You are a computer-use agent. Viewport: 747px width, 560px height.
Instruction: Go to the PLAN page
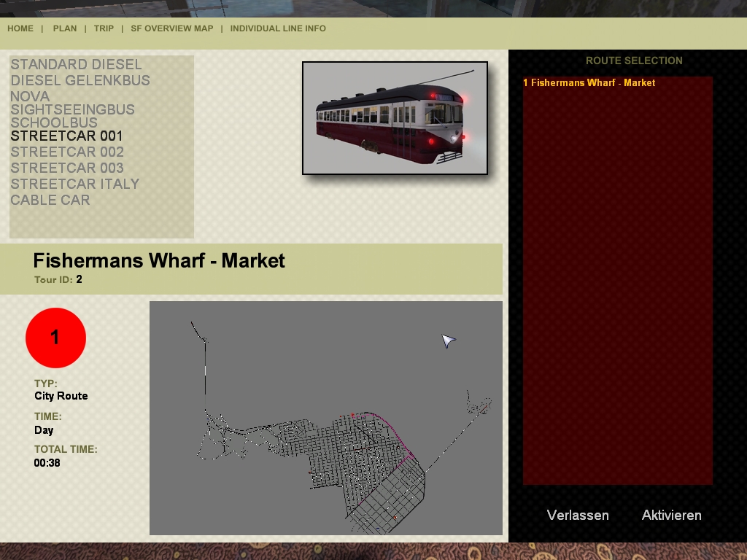(x=65, y=28)
